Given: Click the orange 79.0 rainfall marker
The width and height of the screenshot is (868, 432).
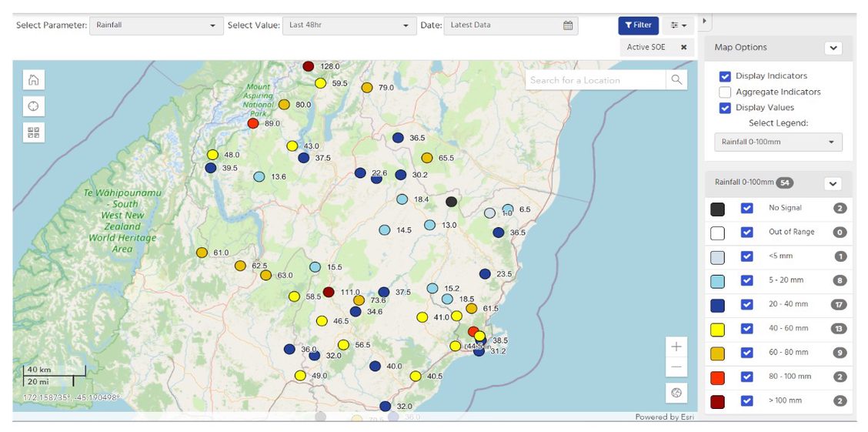Looking at the screenshot, I should click(x=367, y=88).
